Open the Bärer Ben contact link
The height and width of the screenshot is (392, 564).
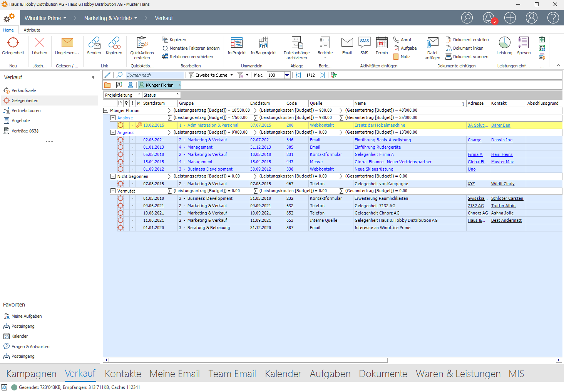(x=500, y=125)
